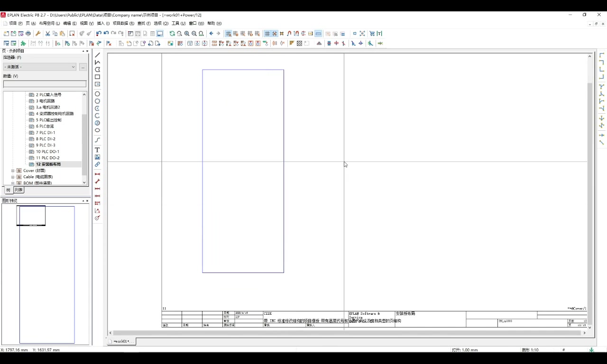
Task: Open page 10 PLC DO-1
Action: pos(47,152)
